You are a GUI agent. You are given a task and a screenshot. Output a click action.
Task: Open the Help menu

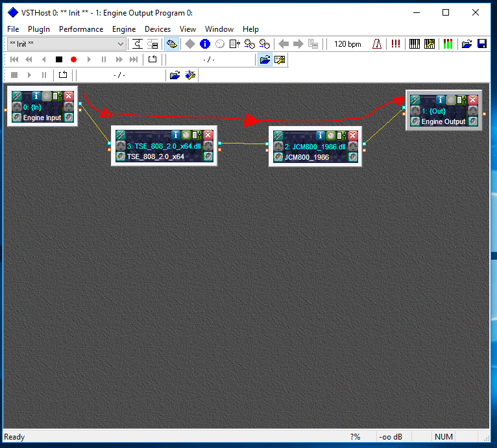[x=250, y=29]
